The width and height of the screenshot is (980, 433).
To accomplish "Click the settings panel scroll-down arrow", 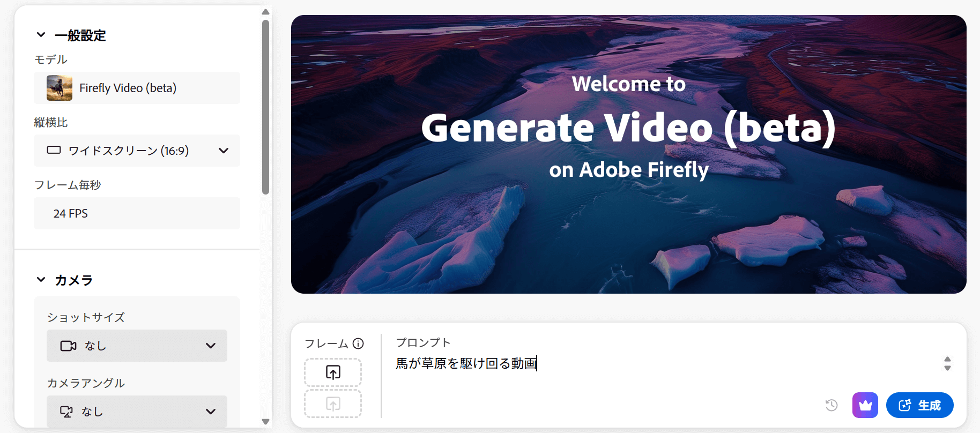I will (265, 422).
